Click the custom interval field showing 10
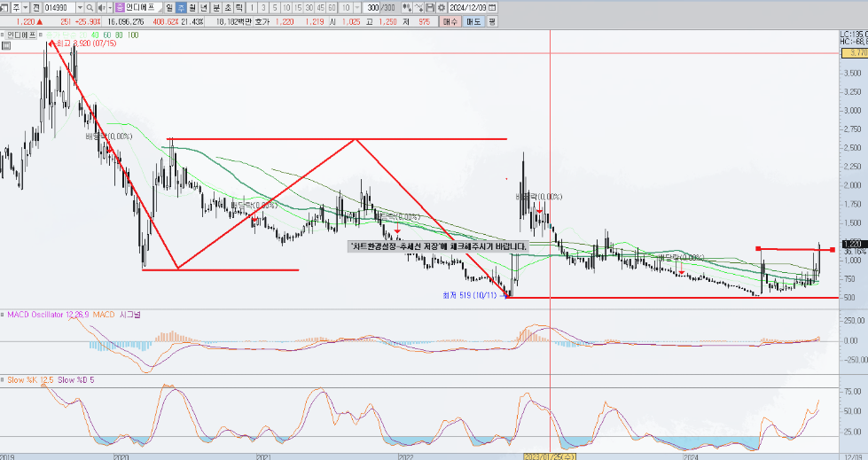The width and height of the screenshot is (868, 460). click(x=346, y=8)
